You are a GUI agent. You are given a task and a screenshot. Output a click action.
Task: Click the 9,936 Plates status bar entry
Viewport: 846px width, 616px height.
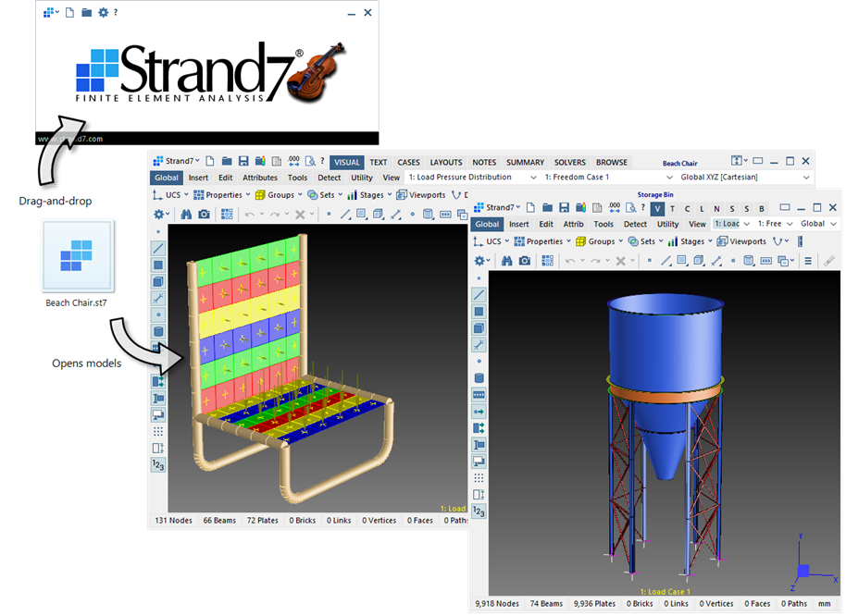point(594,604)
